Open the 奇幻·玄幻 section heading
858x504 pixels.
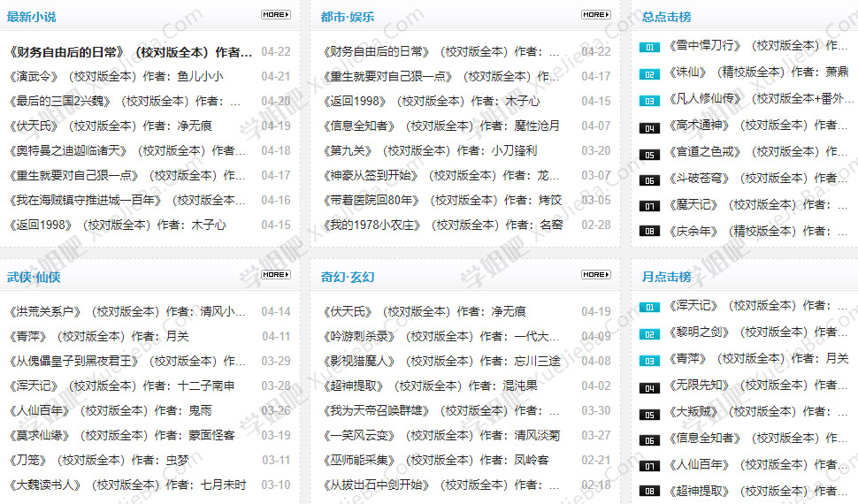[x=348, y=278]
